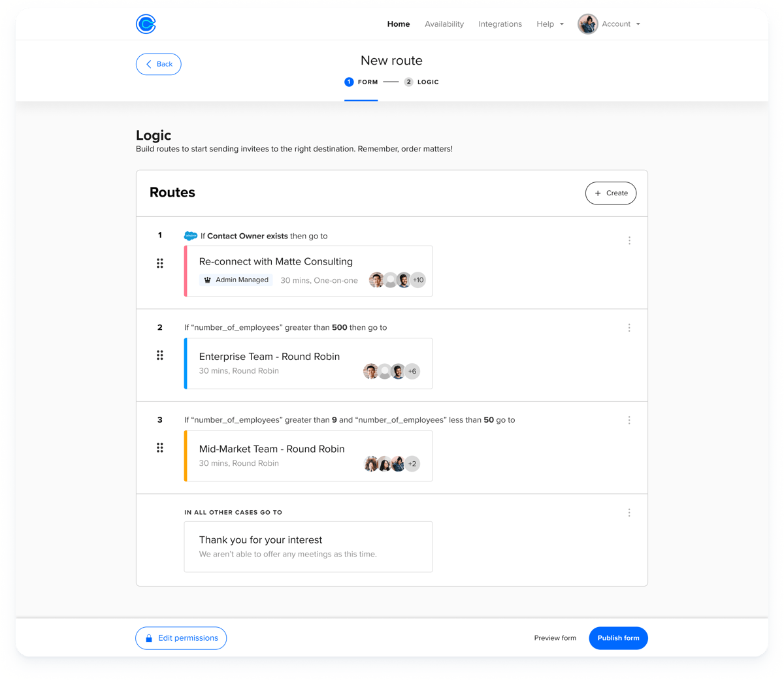Open Mid-Market Team - Round Robin card
Screen dimensions: 784x680
pyautogui.click(x=308, y=456)
